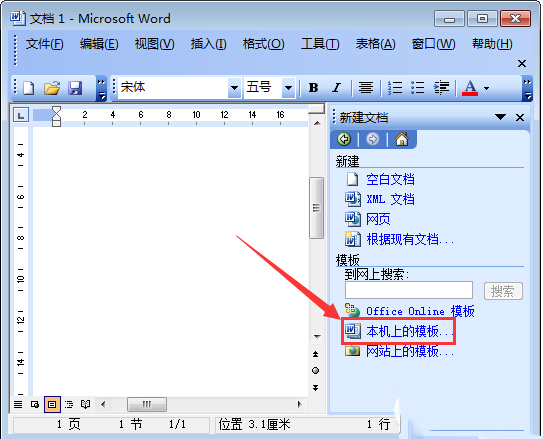Click the horizontal scrollbar thumb

(x=147, y=404)
